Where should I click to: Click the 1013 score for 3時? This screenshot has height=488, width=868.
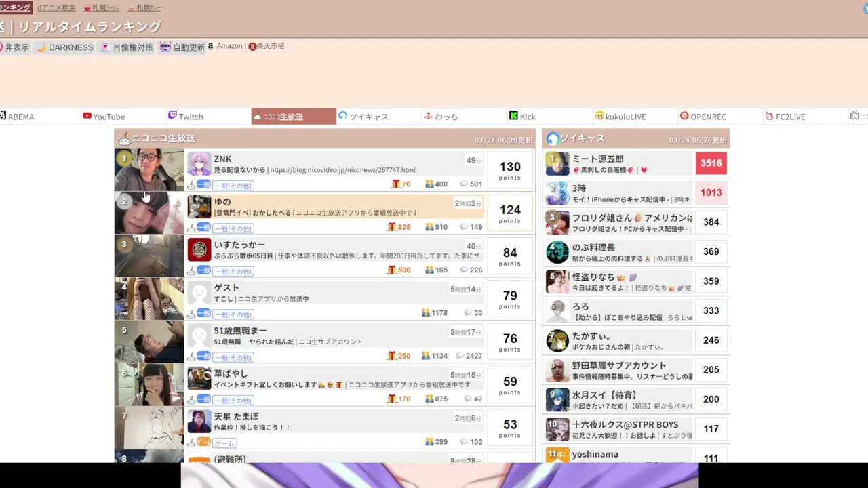(711, 192)
